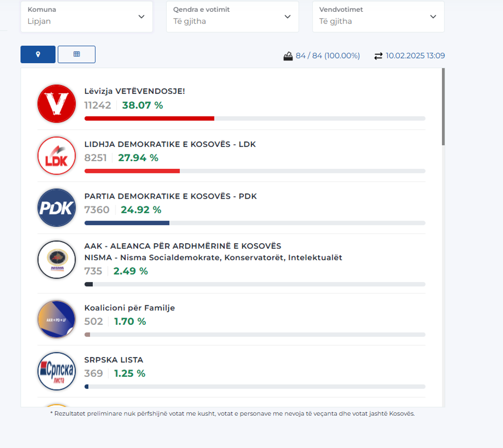This screenshot has width=503, height=448.
Task: Click the refresh arrows icon near timestamp
Action: pyautogui.click(x=378, y=56)
